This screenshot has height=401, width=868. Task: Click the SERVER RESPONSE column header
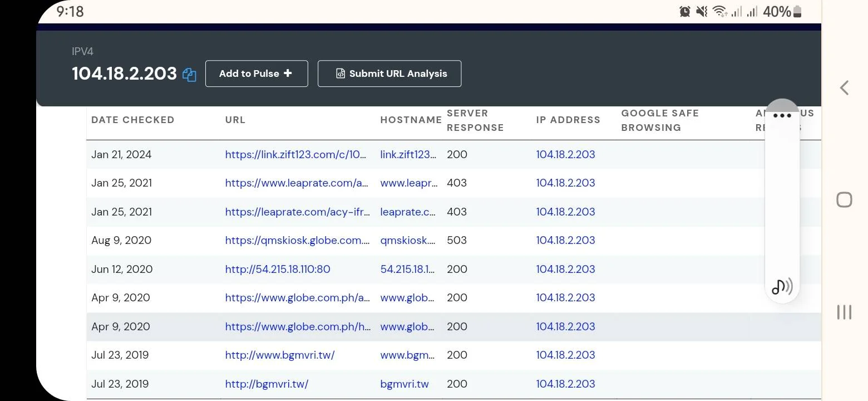(475, 120)
